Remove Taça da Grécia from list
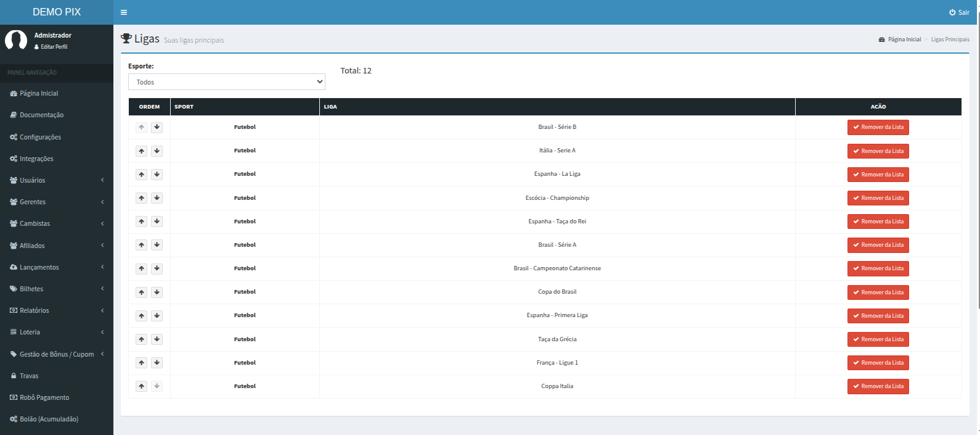 coord(878,339)
